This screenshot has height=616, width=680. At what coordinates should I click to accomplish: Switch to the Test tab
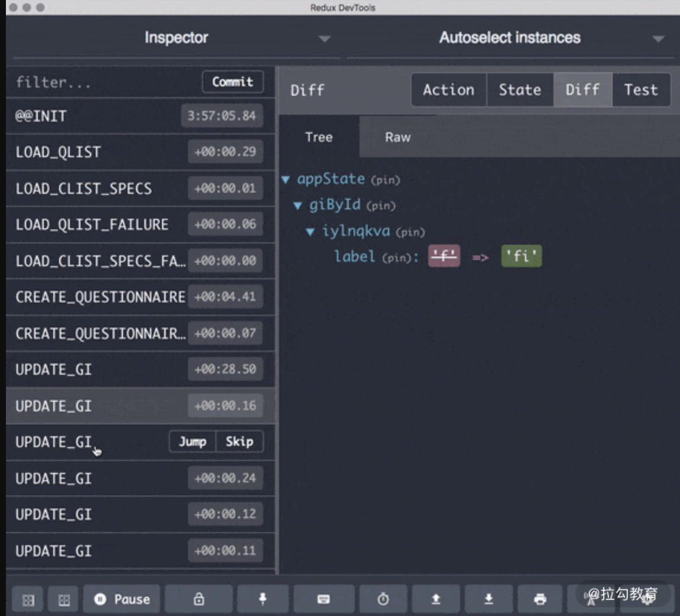641,90
